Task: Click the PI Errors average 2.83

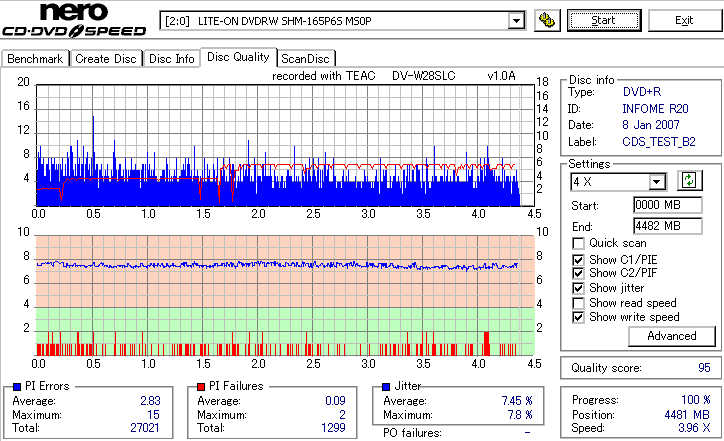Action: 150,401
